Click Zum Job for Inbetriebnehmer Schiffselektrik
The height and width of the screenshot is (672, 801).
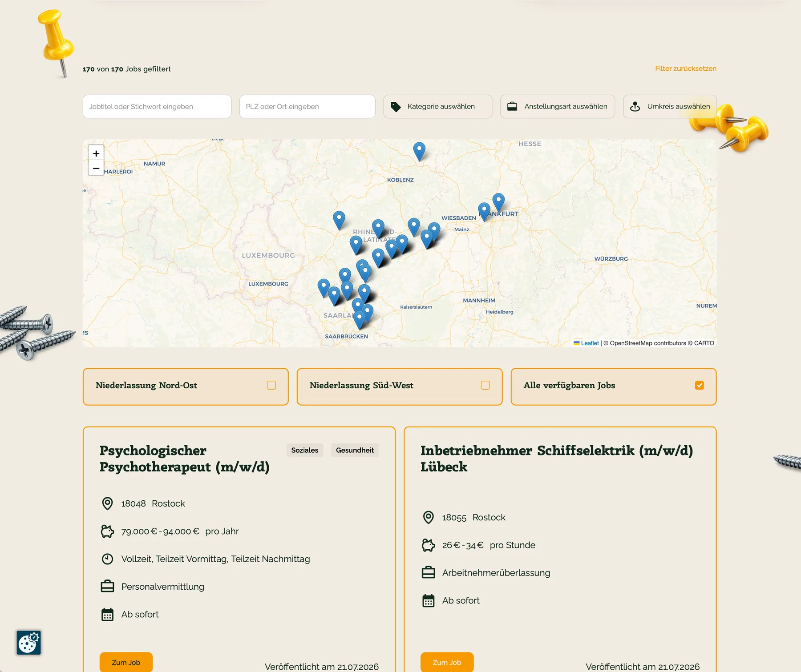tap(447, 662)
